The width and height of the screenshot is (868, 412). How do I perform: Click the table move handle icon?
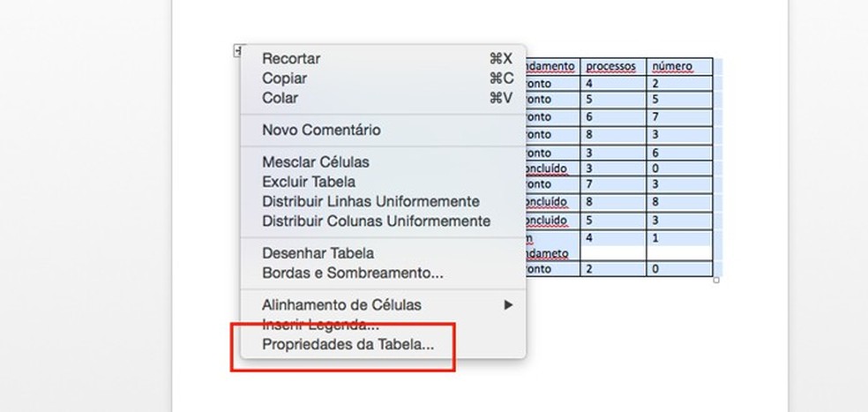(236, 51)
